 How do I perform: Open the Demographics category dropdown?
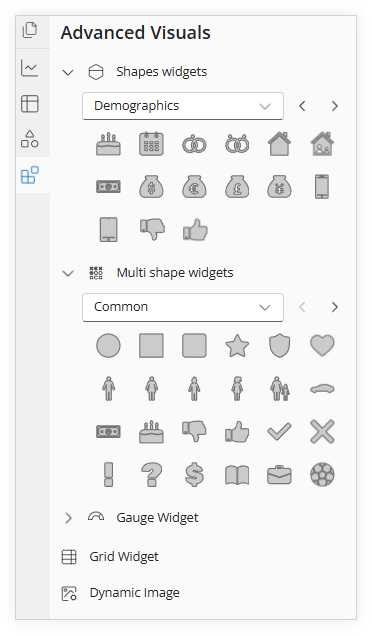pyautogui.click(x=183, y=106)
